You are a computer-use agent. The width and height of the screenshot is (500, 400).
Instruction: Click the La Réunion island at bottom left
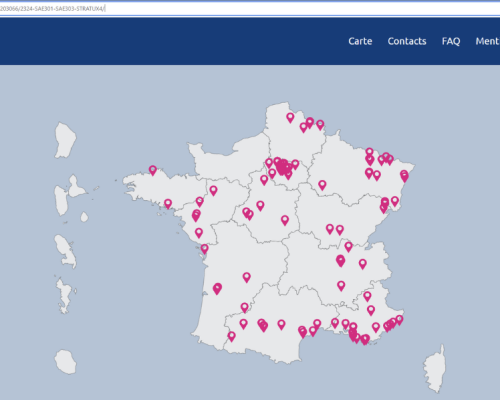click(x=65, y=362)
